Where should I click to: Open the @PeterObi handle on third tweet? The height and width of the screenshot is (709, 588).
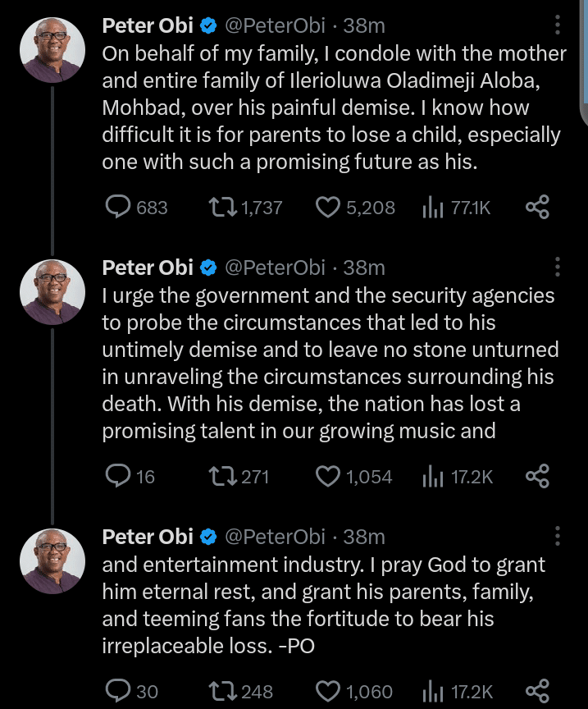(x=275, y=537)
